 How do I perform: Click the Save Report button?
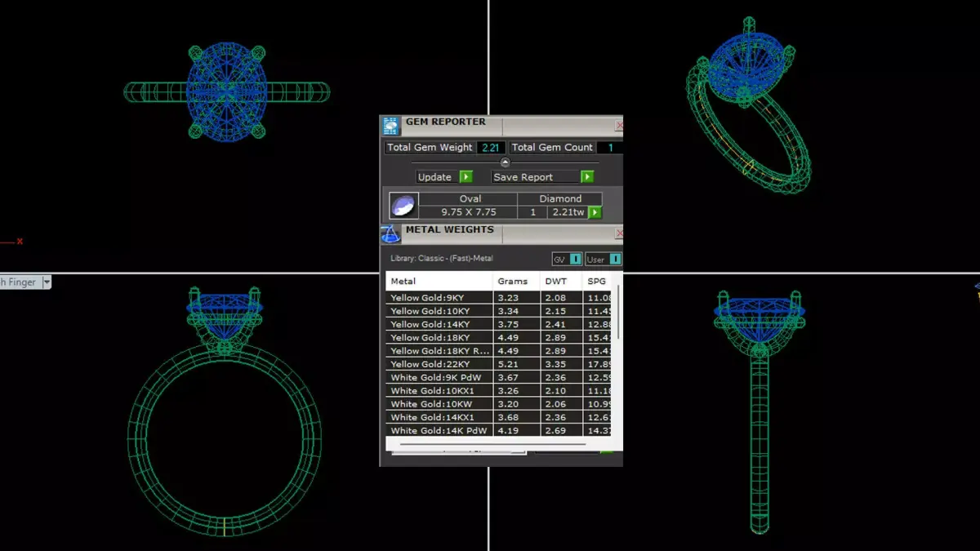click(535, 176)
